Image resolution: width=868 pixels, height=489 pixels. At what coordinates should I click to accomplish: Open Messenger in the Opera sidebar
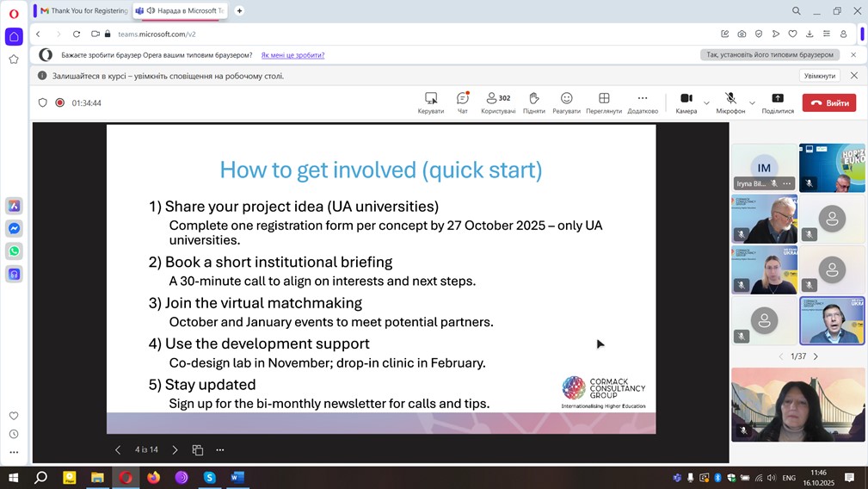tap(14, 229)
